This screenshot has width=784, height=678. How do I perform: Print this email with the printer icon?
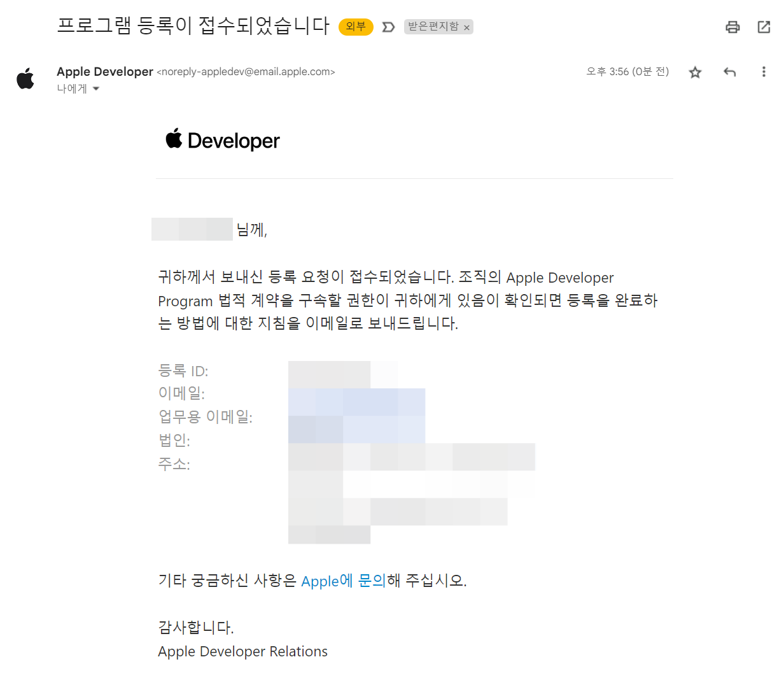tap(732, 27)
